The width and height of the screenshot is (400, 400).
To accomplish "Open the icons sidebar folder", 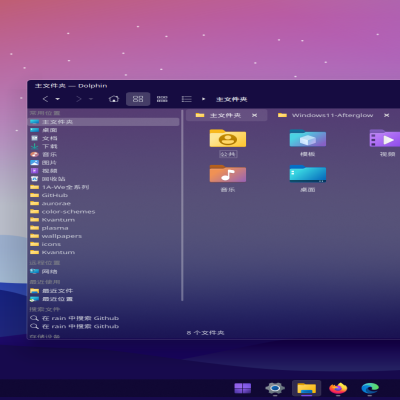I will 104,244.
